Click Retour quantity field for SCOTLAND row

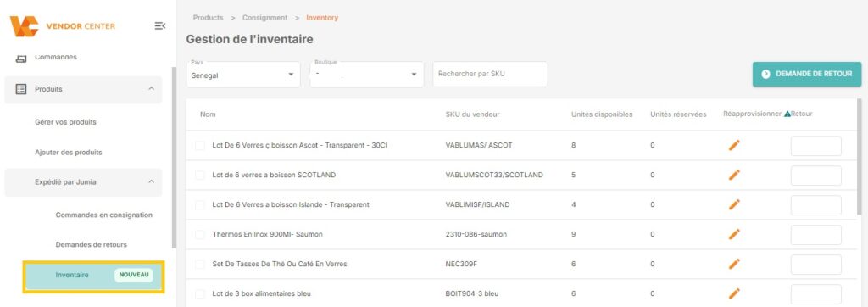(816, 176)
